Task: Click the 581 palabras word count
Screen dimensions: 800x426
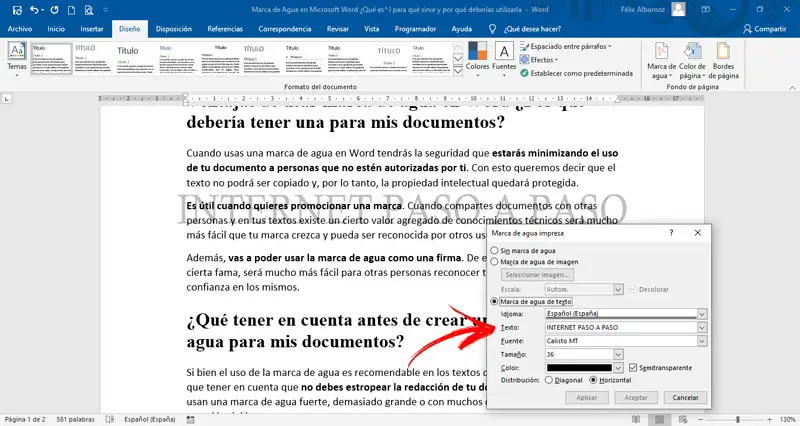Action: (76, 419)
